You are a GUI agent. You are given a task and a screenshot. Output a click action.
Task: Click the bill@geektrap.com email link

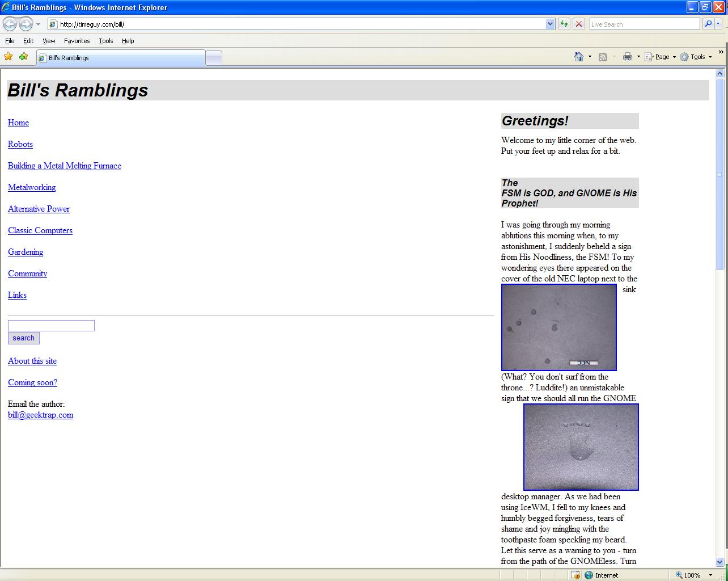coord(40,415)
